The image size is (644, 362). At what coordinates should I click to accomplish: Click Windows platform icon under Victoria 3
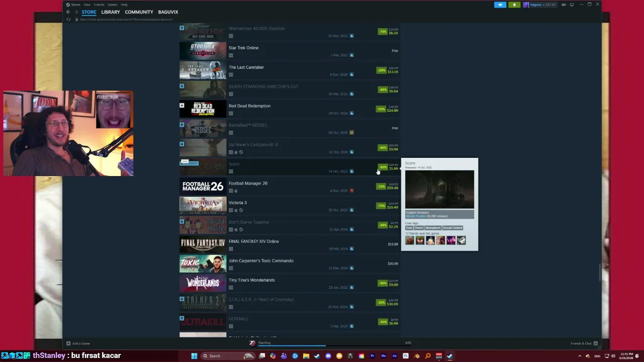(231, 210)
